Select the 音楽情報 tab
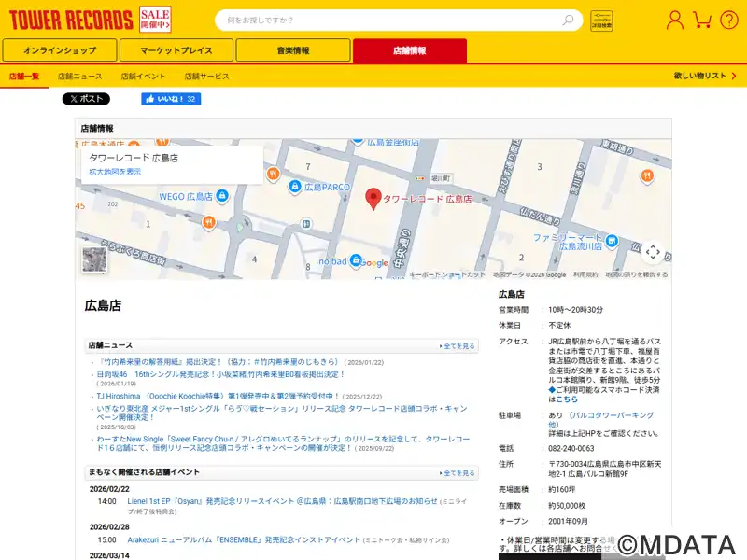 (x=293, y=50)
